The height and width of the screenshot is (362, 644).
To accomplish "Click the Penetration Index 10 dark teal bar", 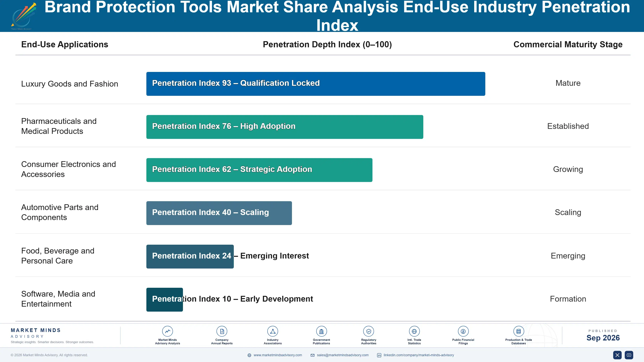I will point(164,300).
